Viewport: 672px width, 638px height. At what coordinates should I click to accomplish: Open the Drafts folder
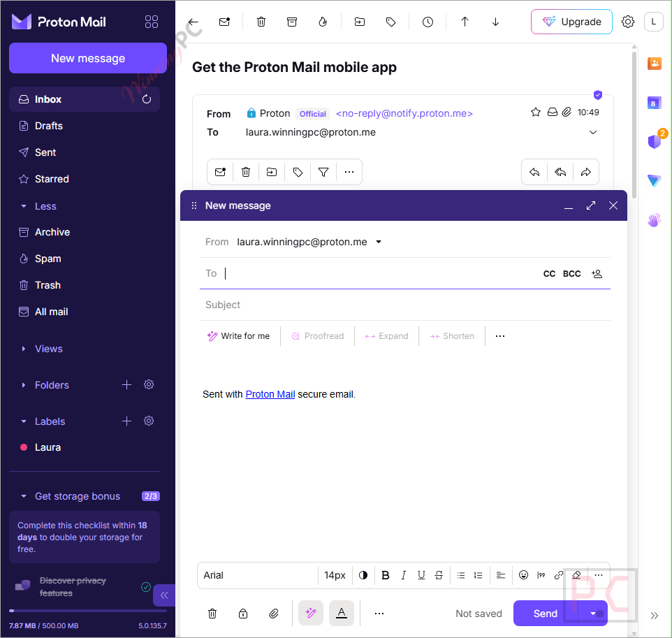(x=85, y=126)
